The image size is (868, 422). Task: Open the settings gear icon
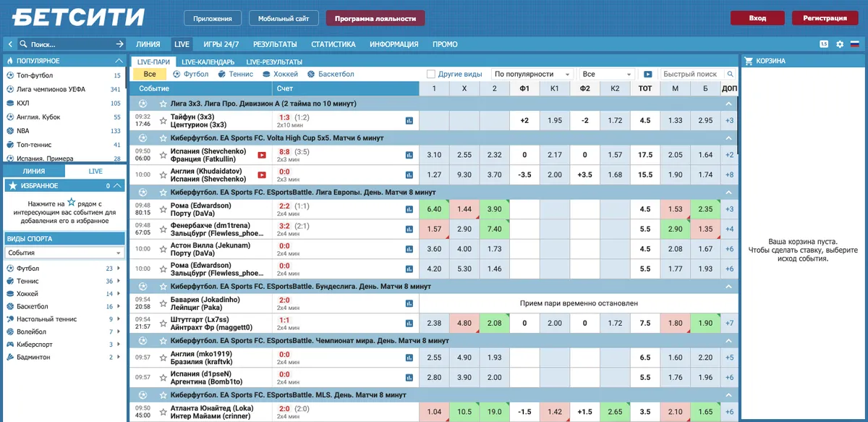(840, 44)
